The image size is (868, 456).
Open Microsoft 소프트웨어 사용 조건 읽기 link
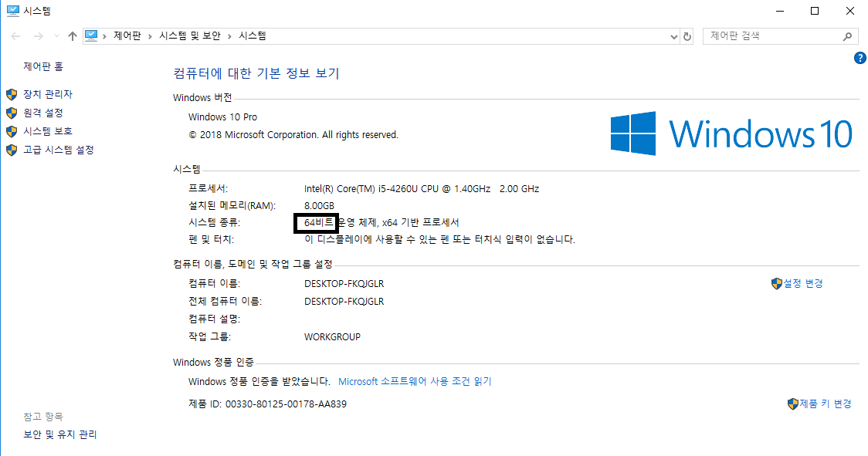point(415,381)
